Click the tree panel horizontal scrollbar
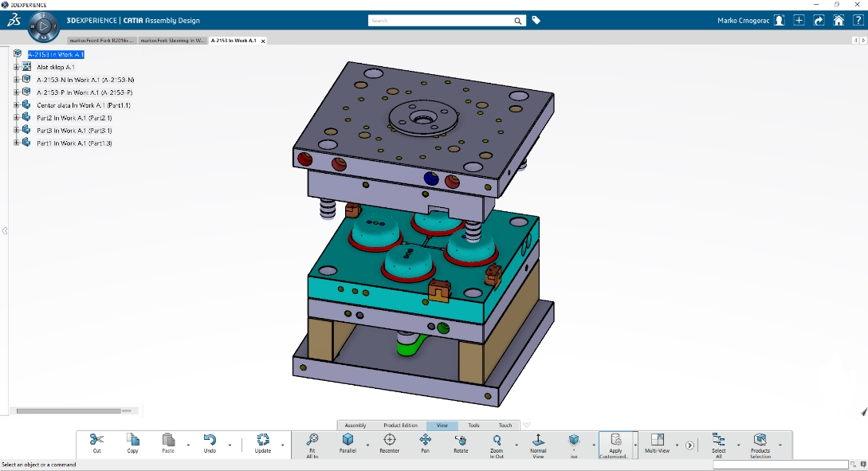The width and height of the screenshot is (868, 471). (68, 411)
